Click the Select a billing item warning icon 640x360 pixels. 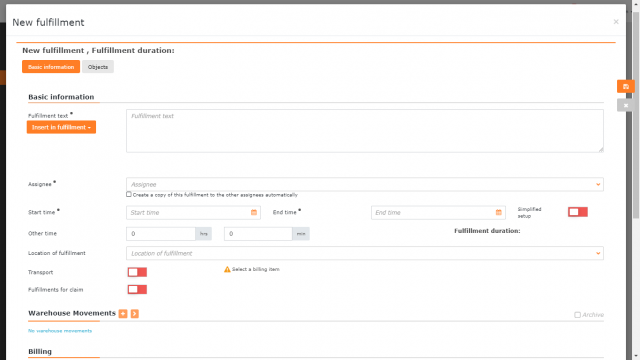point(227,269)
